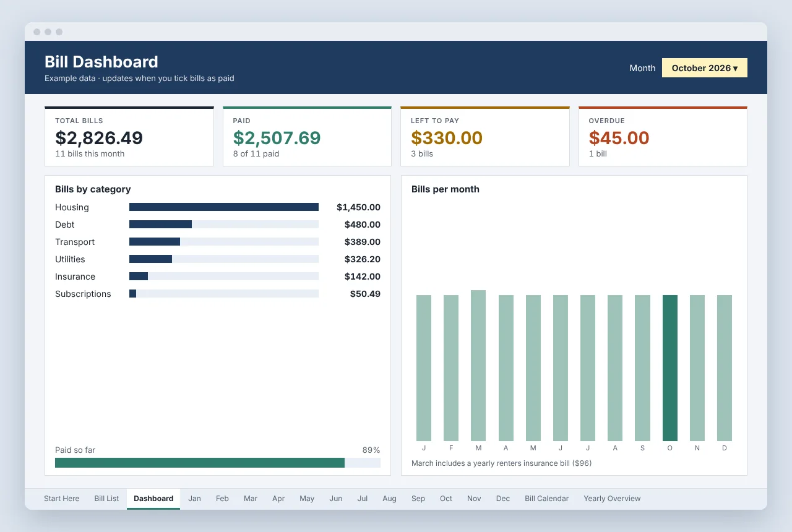
Task: Click the Bills by category heading
Action: coord(93,189)
